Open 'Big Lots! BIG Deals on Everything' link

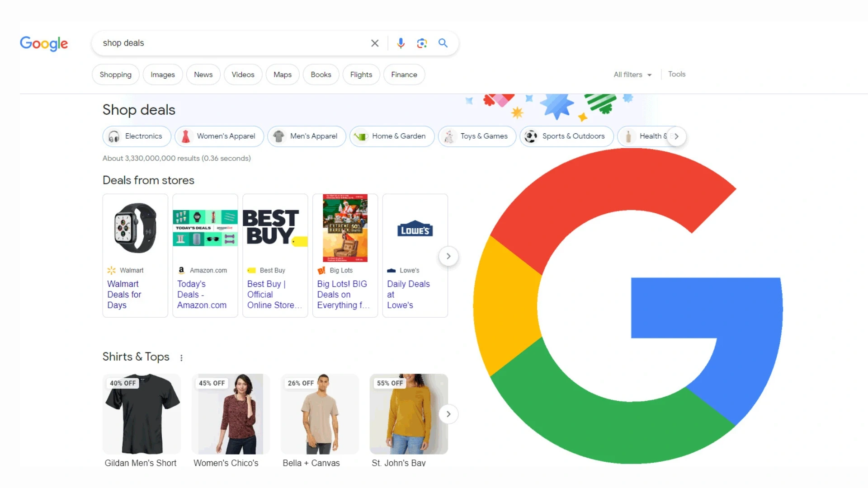[343, 295]
